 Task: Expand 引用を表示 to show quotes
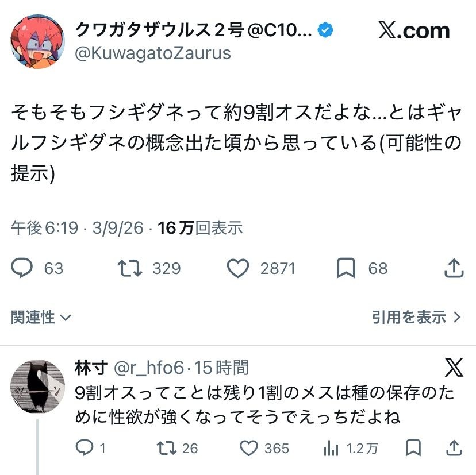click(416, 317)
